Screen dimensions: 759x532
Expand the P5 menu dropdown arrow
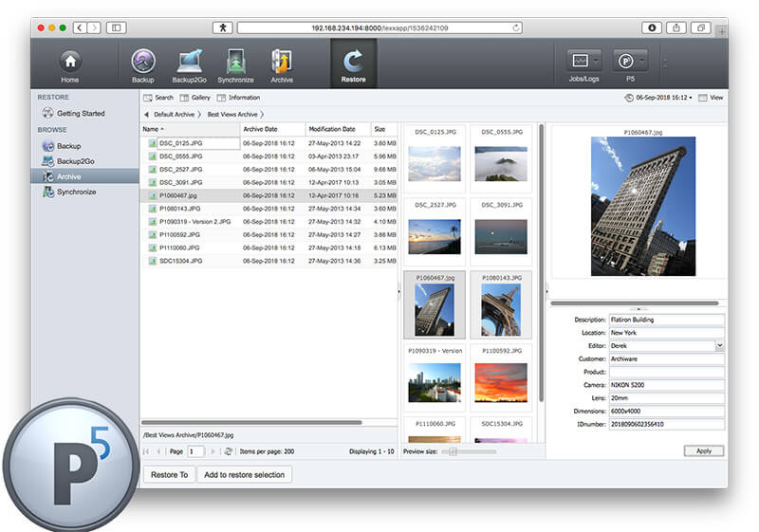[x=642, y=61]
